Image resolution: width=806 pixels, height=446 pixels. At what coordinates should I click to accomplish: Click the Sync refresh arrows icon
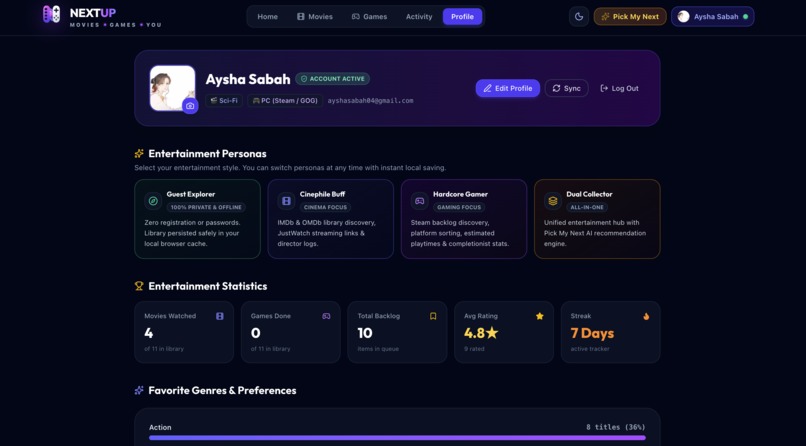556,88
